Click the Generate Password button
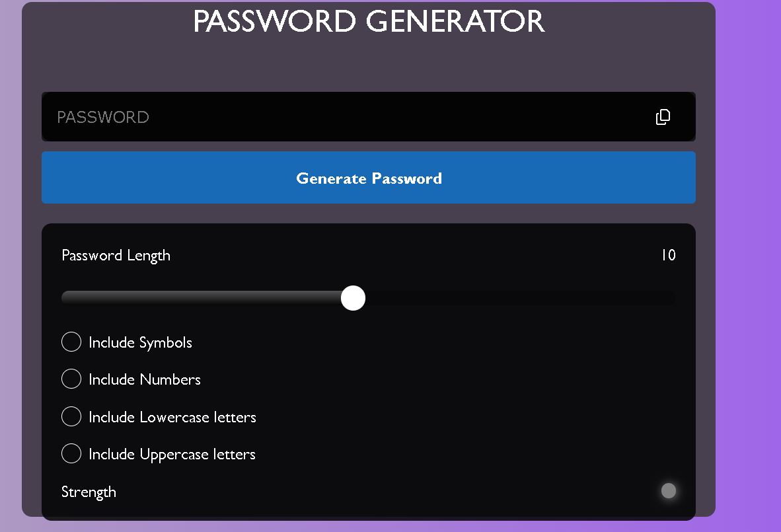 tap(369, 177)
